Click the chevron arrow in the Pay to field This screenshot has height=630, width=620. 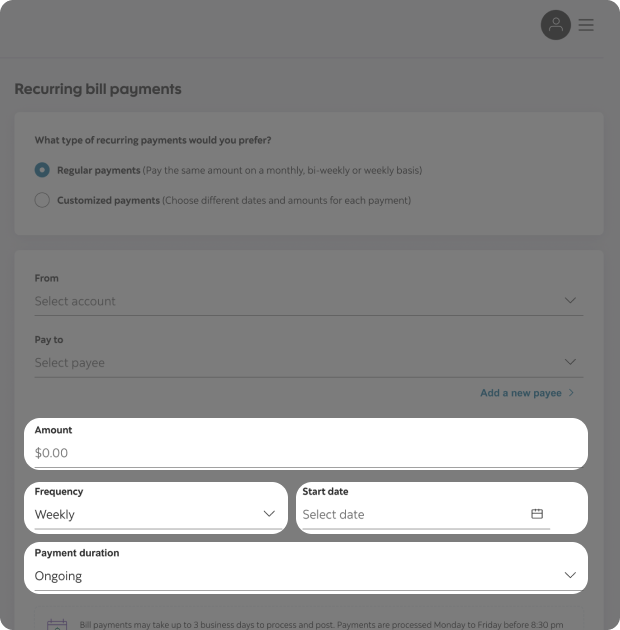(570, 362)
